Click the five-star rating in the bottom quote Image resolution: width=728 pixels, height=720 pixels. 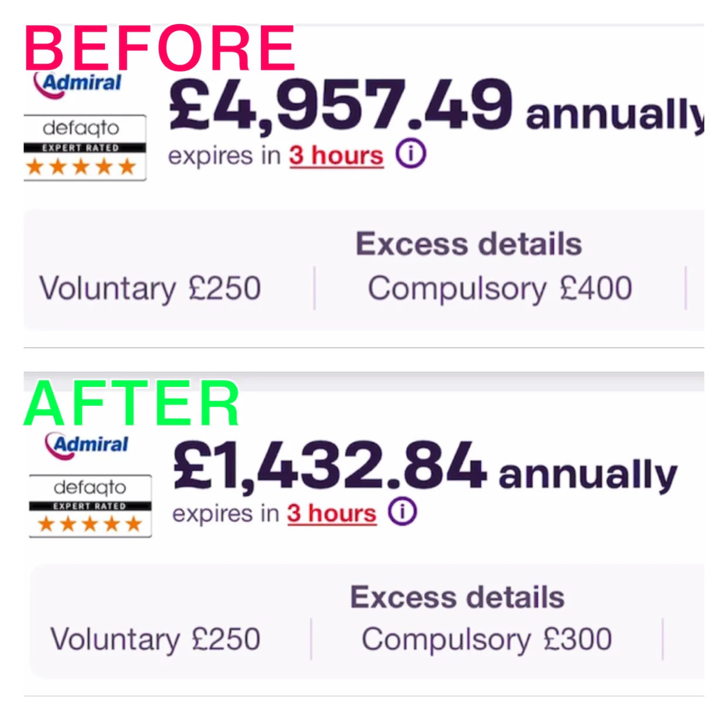90,524
